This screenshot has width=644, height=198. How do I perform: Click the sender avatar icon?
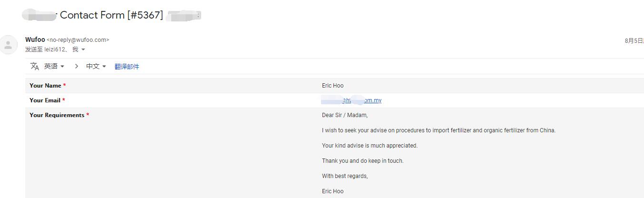[8, 45]
